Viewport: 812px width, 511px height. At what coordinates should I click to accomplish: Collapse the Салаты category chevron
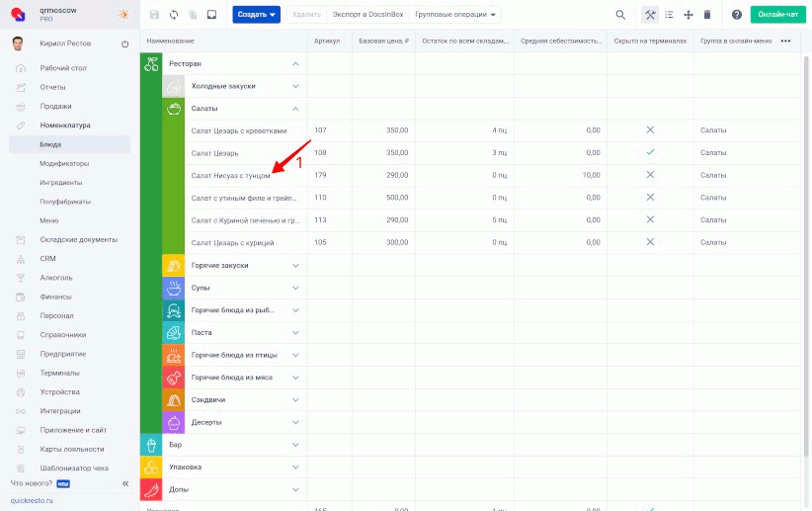coord(295,109)
